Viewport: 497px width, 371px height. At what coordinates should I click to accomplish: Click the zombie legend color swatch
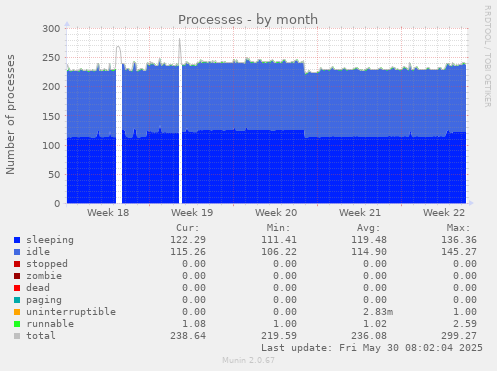[x=17, y=276]
